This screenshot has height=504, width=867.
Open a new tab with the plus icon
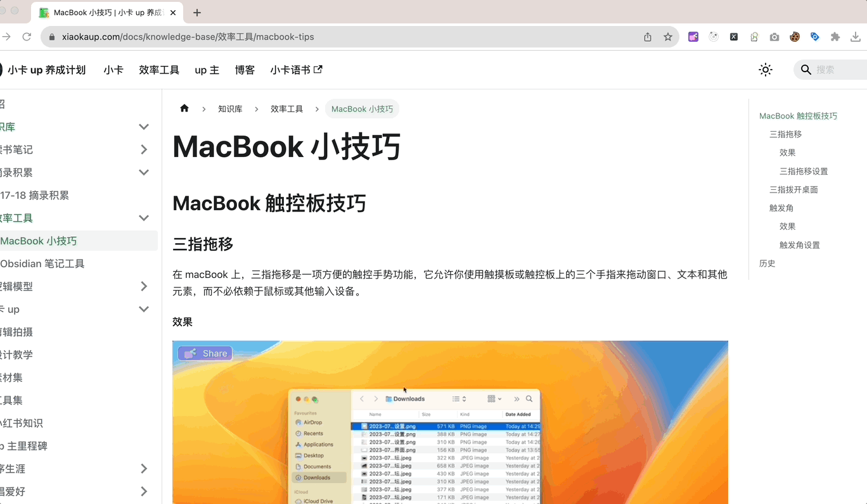[x=197, y=13]
